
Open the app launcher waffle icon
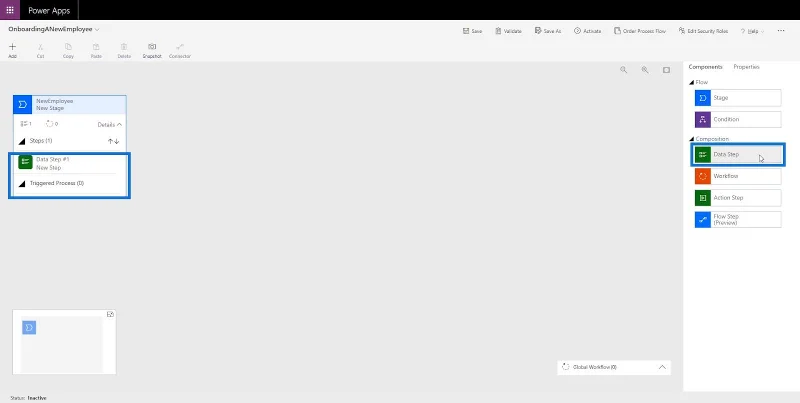(10, 10)
